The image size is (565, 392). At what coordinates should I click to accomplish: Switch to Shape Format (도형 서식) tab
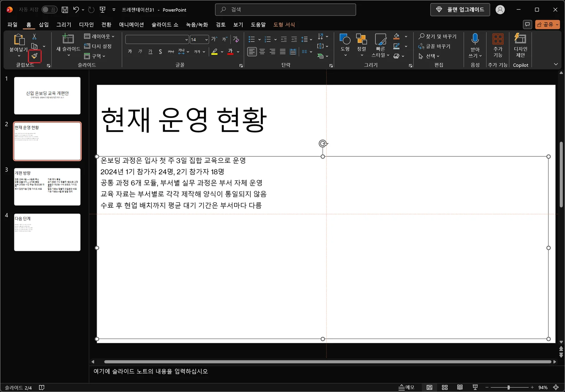pyautogui.click(x=284, y=24)
